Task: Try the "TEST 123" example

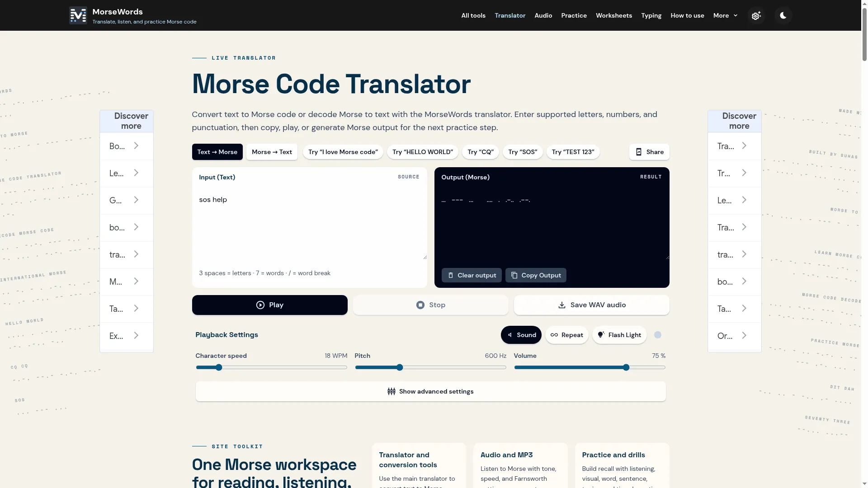Action: tap(573, 152)
